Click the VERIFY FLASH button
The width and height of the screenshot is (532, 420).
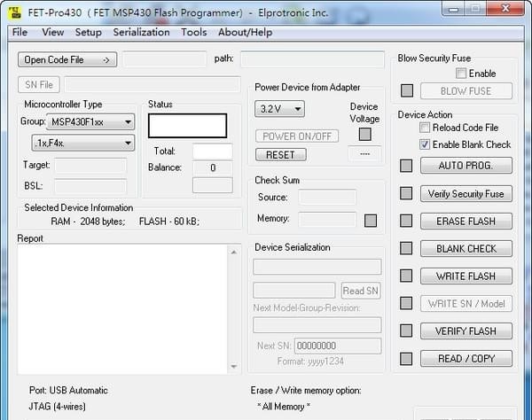[x=466, y=331]
